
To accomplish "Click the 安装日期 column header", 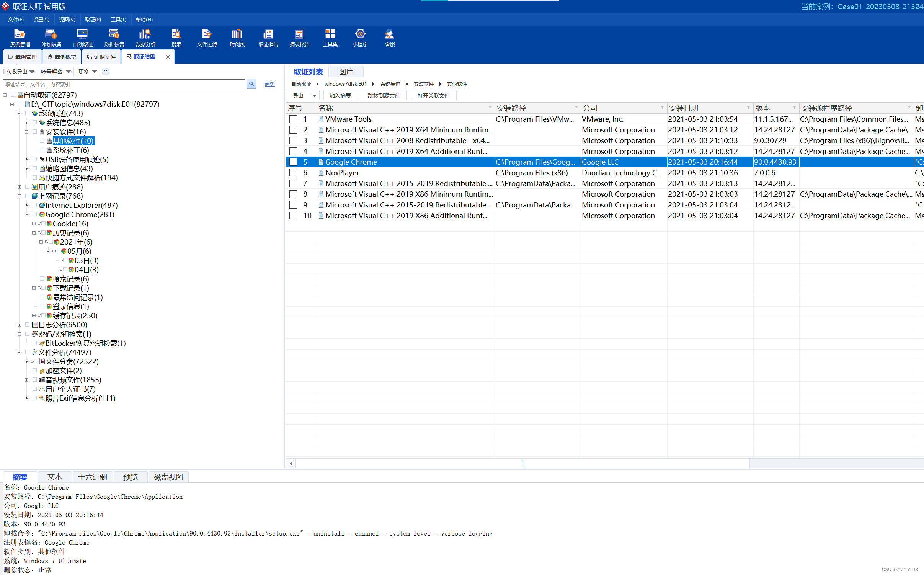I will tap(710, 108).
